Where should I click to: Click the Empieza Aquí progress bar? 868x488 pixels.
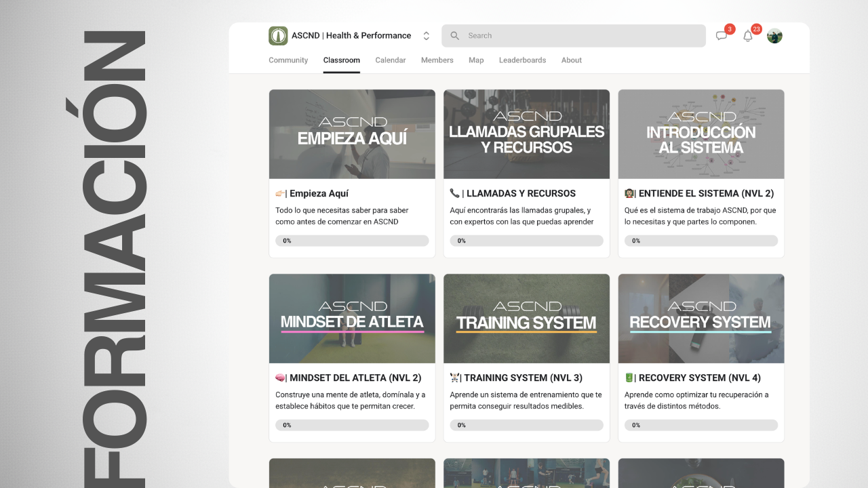coord(352,241)
